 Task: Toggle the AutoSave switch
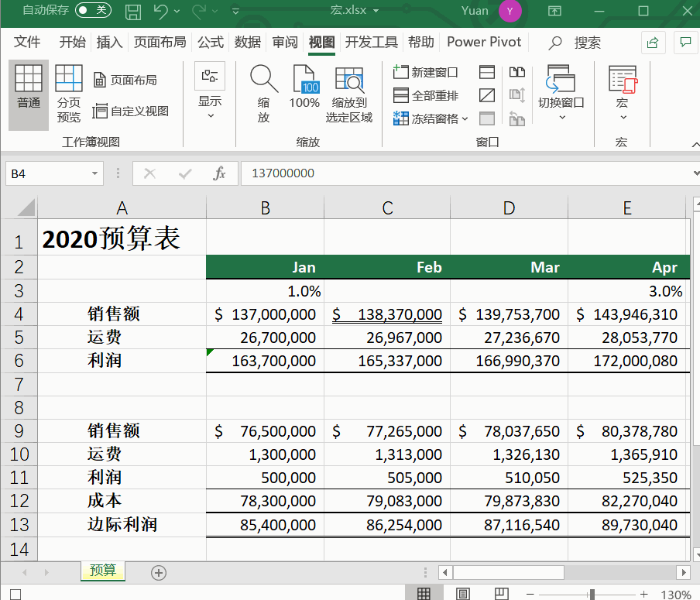tap(93, 10)
